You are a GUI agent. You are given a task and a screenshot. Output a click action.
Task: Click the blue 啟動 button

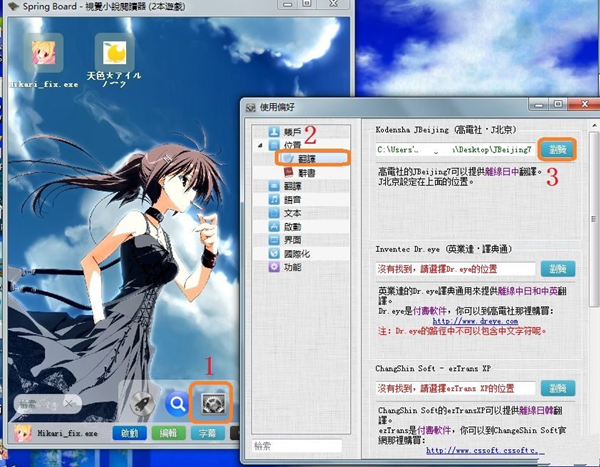point(129,433)
